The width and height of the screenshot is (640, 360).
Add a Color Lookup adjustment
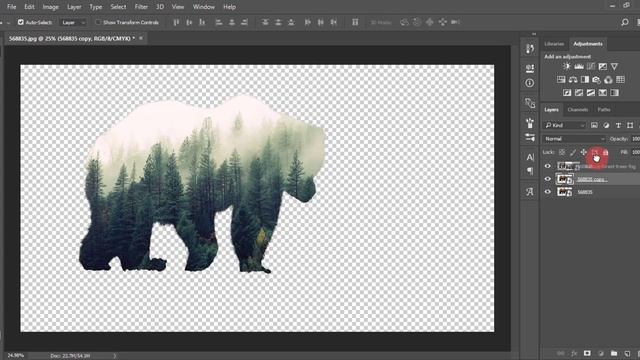620,80
